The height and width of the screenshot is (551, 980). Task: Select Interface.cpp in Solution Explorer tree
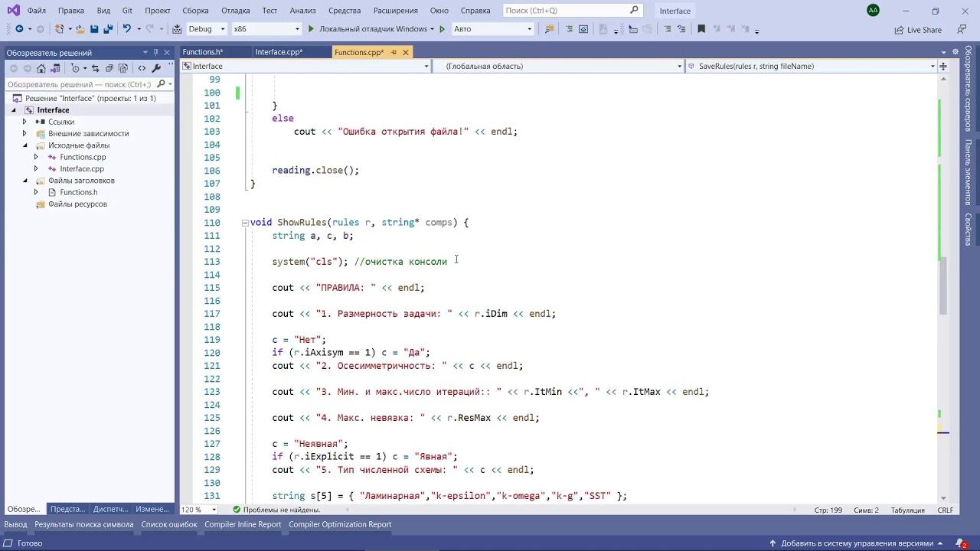click(x=82, y=168)
